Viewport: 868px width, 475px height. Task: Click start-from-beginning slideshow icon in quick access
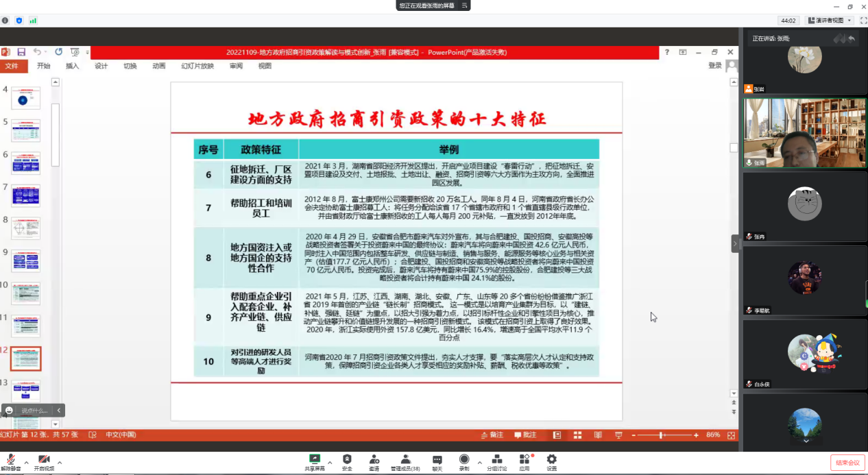pos(75,52)
